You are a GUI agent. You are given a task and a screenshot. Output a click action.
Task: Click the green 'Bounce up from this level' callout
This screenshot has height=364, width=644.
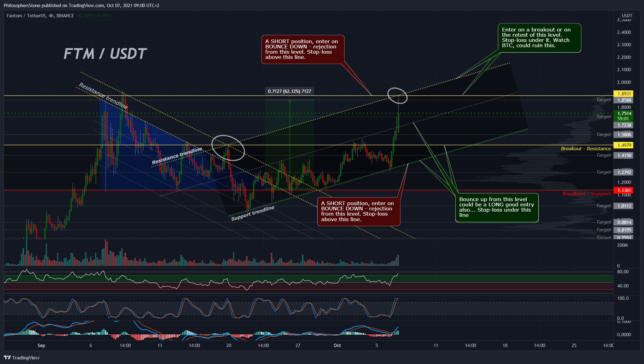pos(497,208)
